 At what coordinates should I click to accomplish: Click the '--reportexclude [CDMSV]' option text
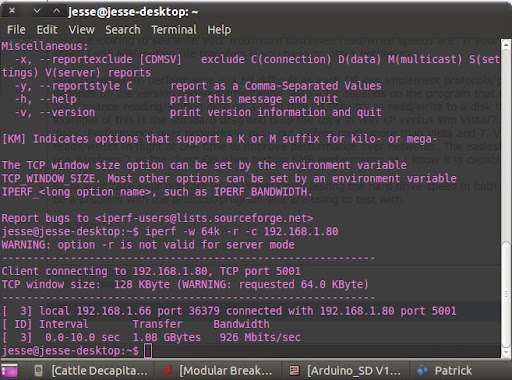(x=110, y=59)
